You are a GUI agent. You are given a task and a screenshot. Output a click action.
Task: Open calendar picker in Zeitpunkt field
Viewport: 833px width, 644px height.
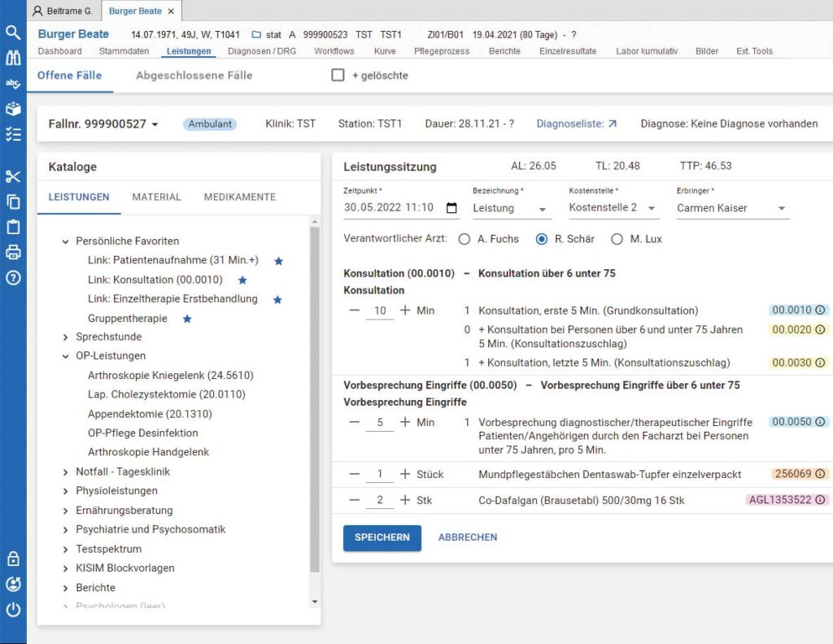452,208
